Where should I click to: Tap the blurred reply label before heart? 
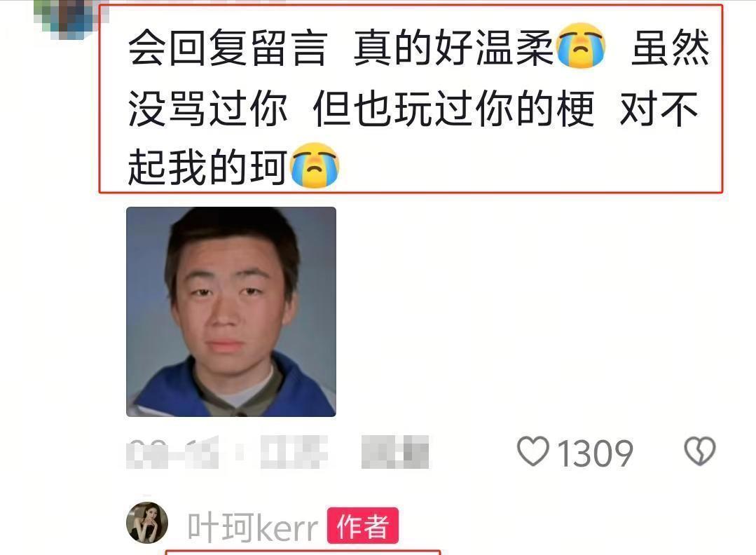click(x=395, y=452)
